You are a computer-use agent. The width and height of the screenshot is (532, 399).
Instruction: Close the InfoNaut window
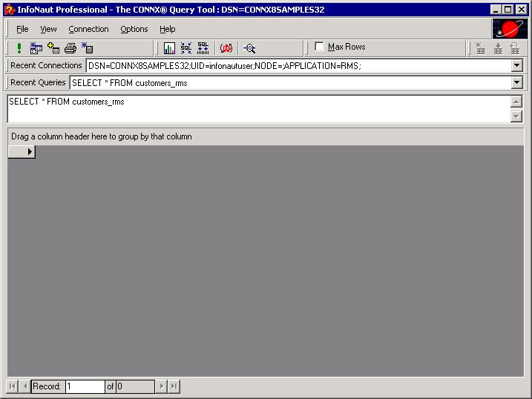(x=521, y=10)
